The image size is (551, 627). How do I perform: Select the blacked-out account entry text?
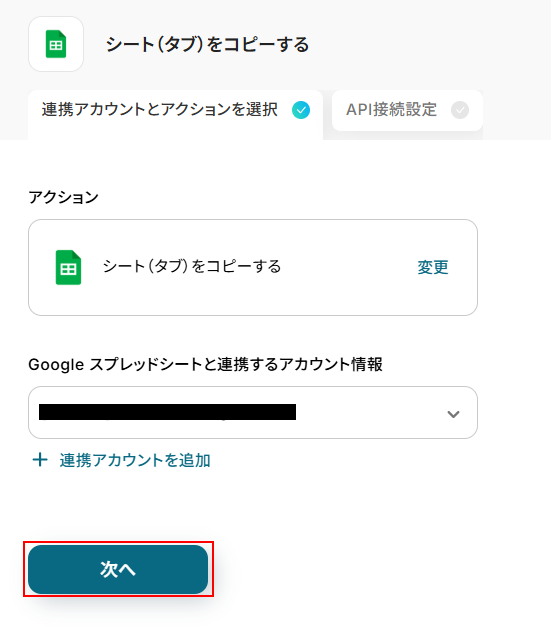(167, 412)
